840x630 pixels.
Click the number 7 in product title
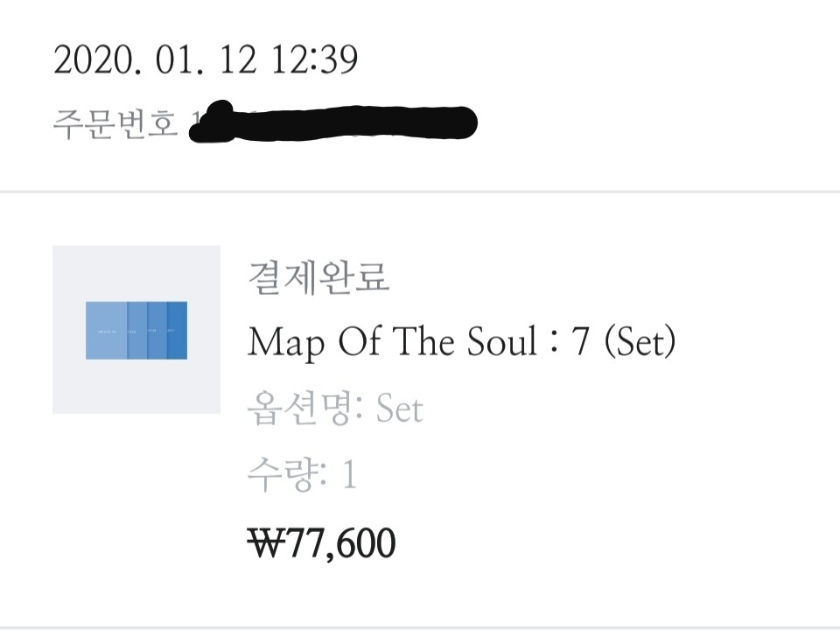(579, 342)
